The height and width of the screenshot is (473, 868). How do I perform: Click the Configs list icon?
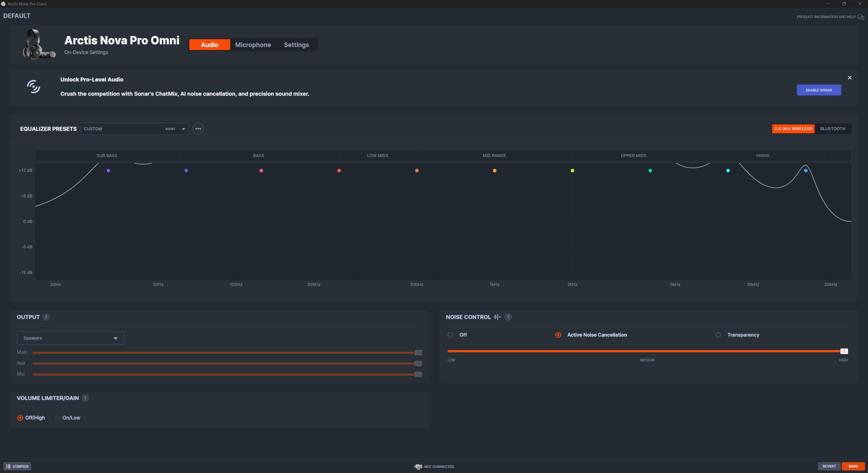[x=8, y=466]
